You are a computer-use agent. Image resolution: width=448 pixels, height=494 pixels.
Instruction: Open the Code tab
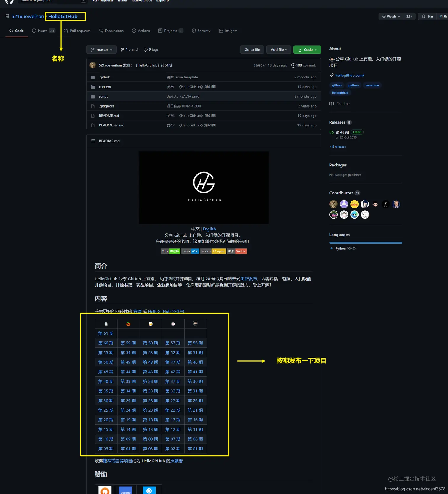17,31
